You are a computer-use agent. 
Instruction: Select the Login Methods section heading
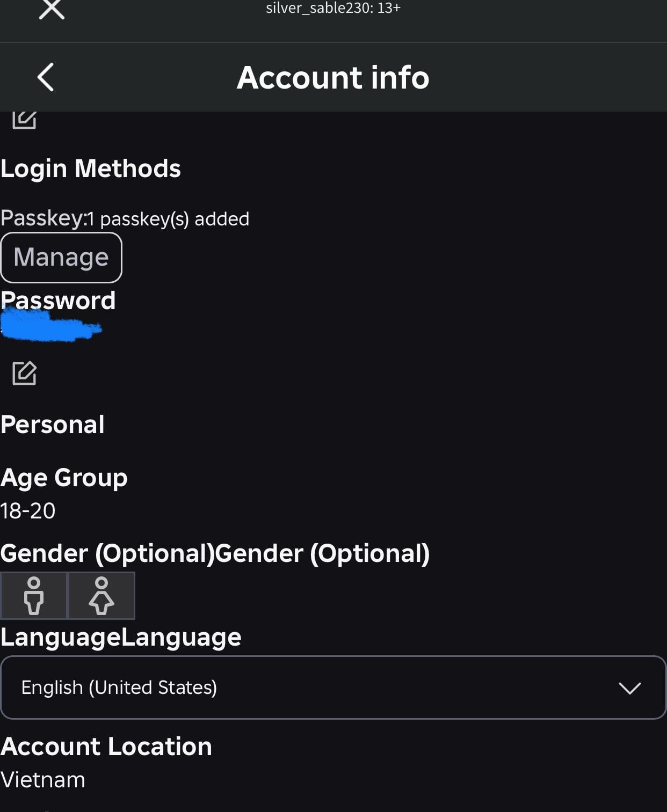pyautogui.click(x=91, y=169)
